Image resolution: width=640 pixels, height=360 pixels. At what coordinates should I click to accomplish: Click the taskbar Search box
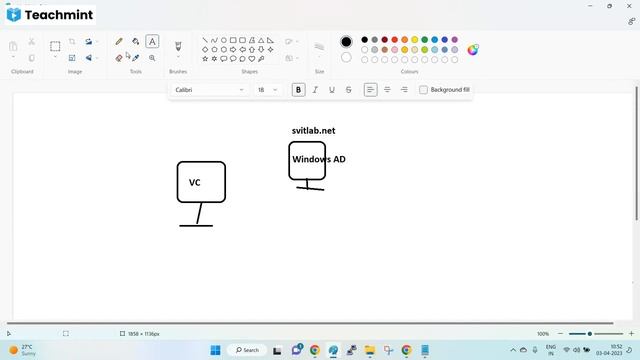tap(247, 350)
